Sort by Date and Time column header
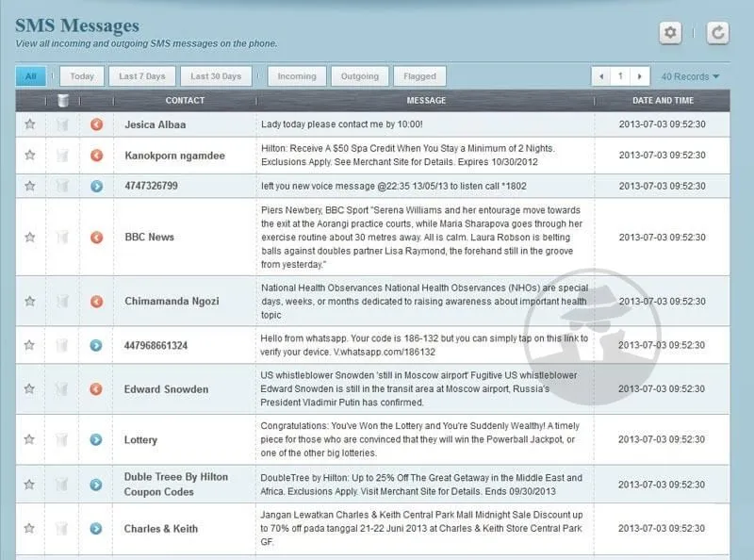 [663, 101]
